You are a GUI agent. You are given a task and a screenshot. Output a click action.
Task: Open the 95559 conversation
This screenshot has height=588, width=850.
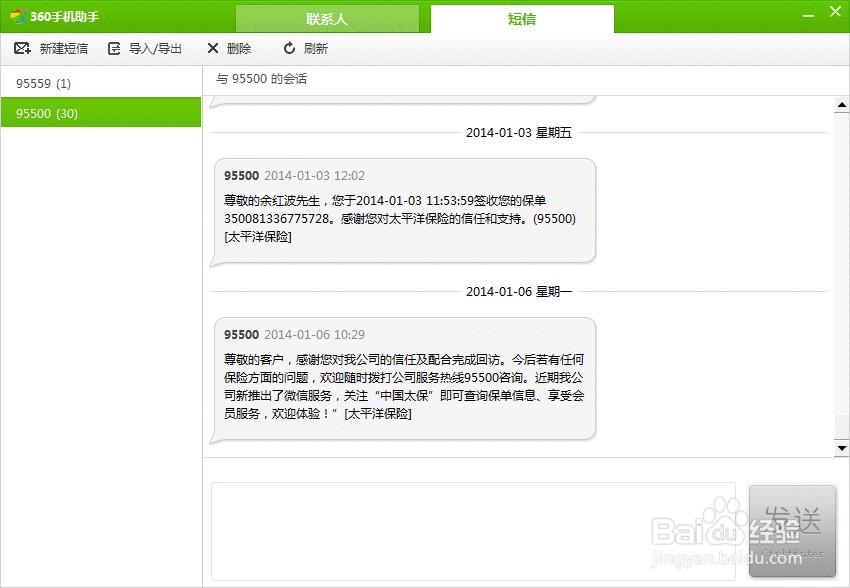100,83
